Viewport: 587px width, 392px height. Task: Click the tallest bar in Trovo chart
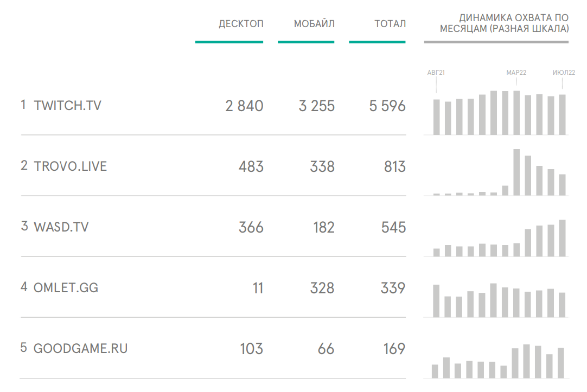point(516,172)
